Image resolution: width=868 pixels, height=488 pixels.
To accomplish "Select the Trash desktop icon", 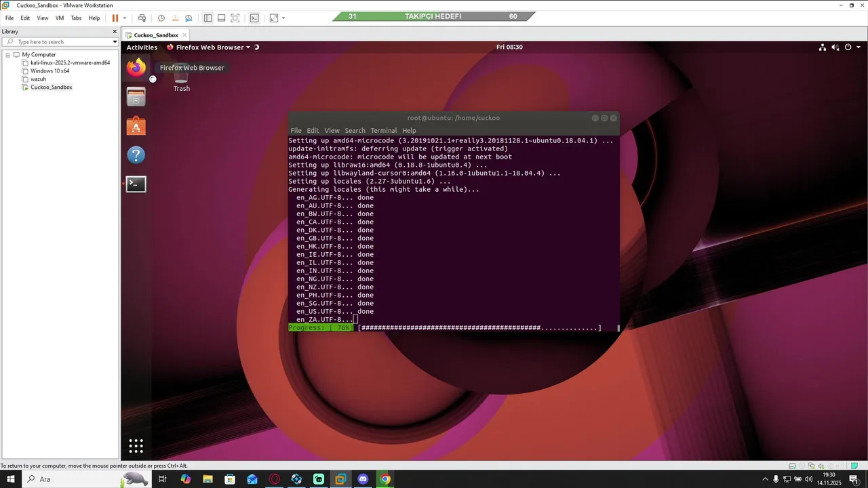I will click(x=181, y=79).
